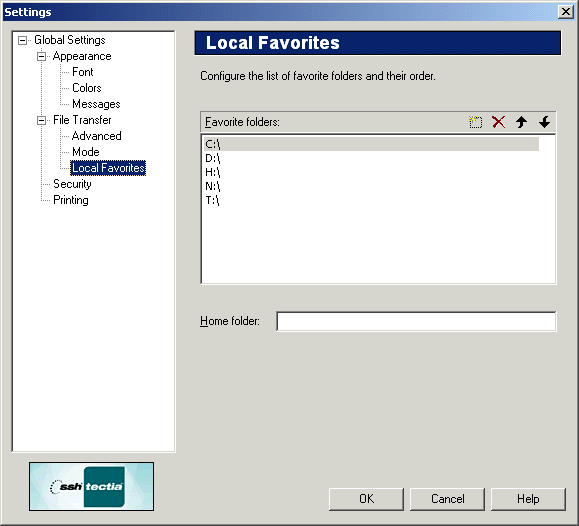Cancel the Settings dialog
Viewport: 579px width, 526px height.
448,499
